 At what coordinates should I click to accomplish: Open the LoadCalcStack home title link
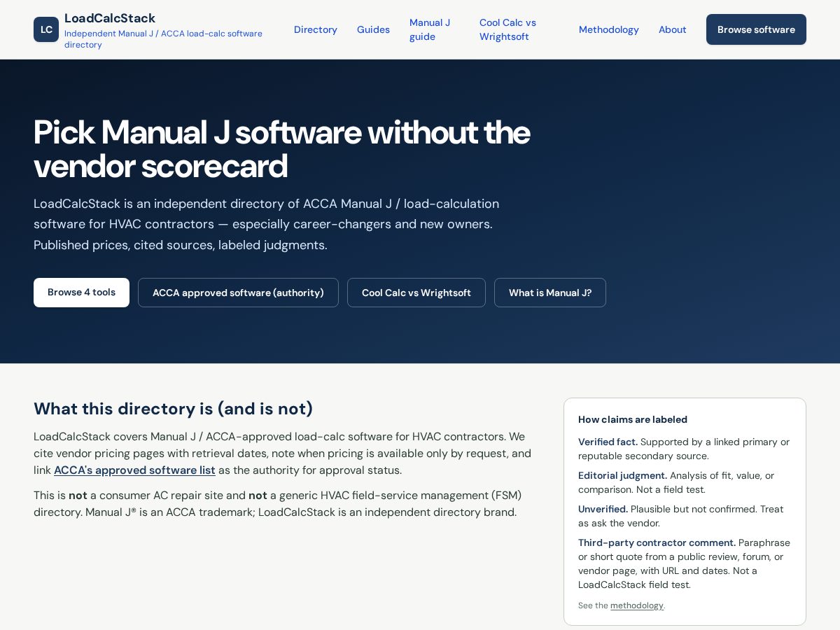pos(110,18)
